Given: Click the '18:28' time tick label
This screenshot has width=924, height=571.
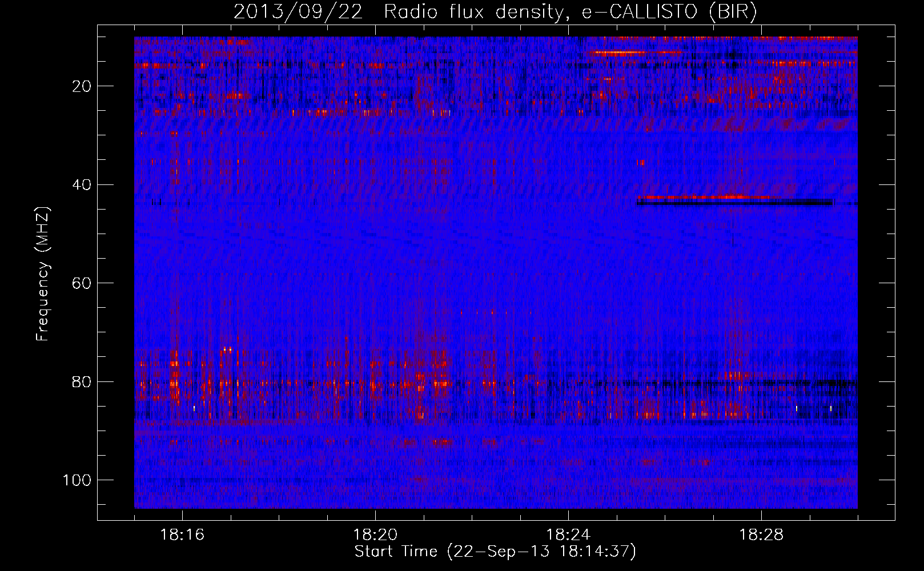Looking at the screenshot, I should tap(761, 535).
